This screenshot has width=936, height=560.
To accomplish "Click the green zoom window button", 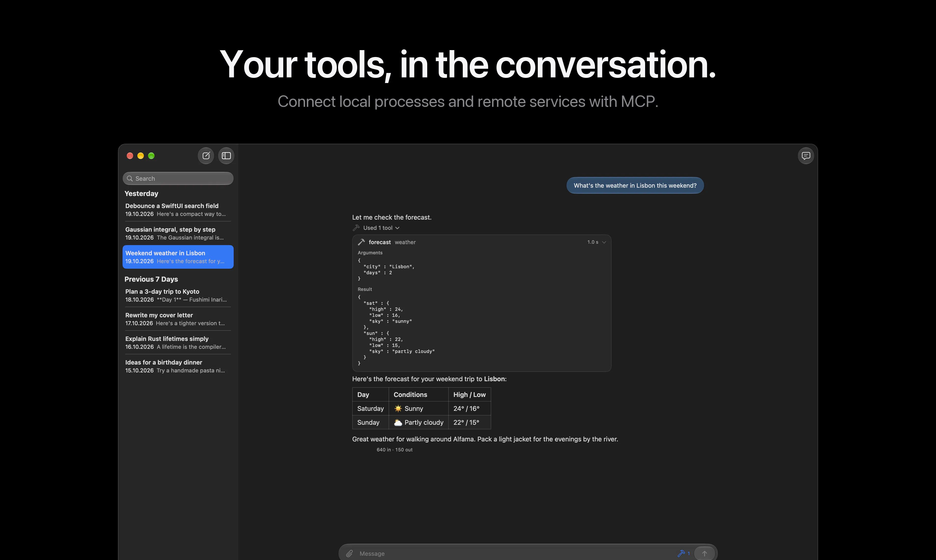I will [x=151, y=155].
